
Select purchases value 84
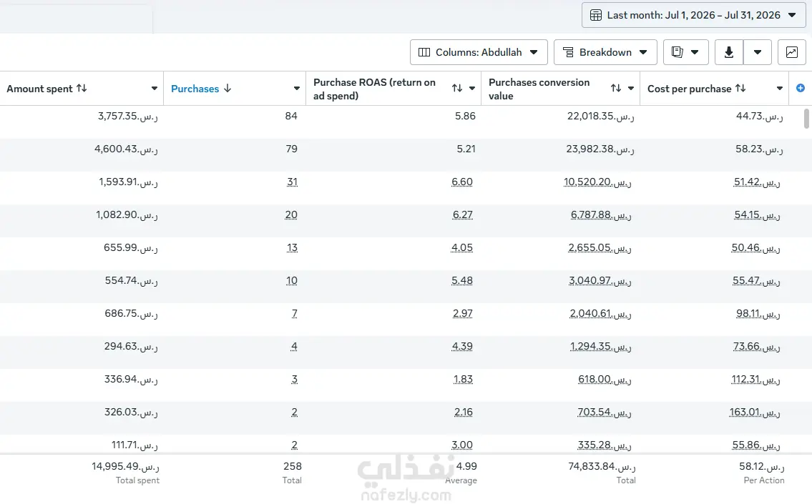(291, 116)
